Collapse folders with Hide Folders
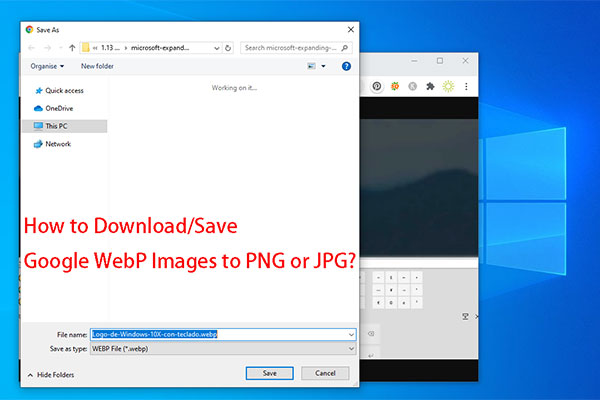Image resolution: width=600 pixels, height=400 pixels. tap(51, 375)
